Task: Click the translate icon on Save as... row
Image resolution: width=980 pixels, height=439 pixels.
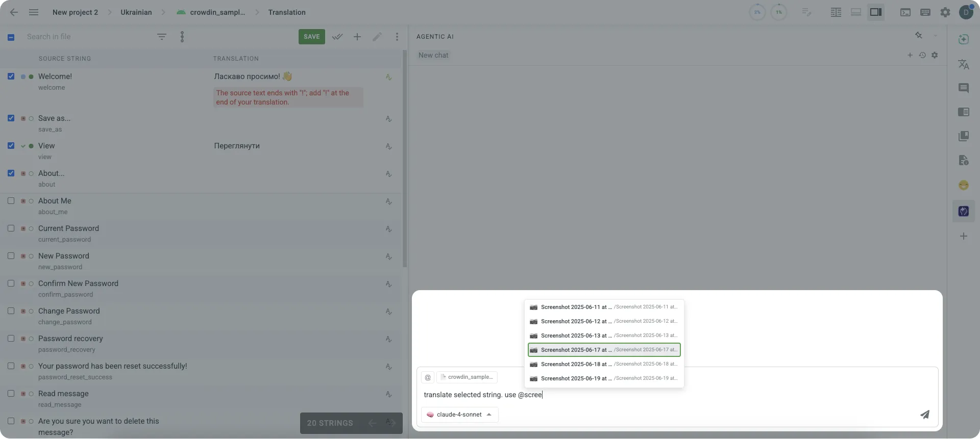Action: click(x=388, y=119)
